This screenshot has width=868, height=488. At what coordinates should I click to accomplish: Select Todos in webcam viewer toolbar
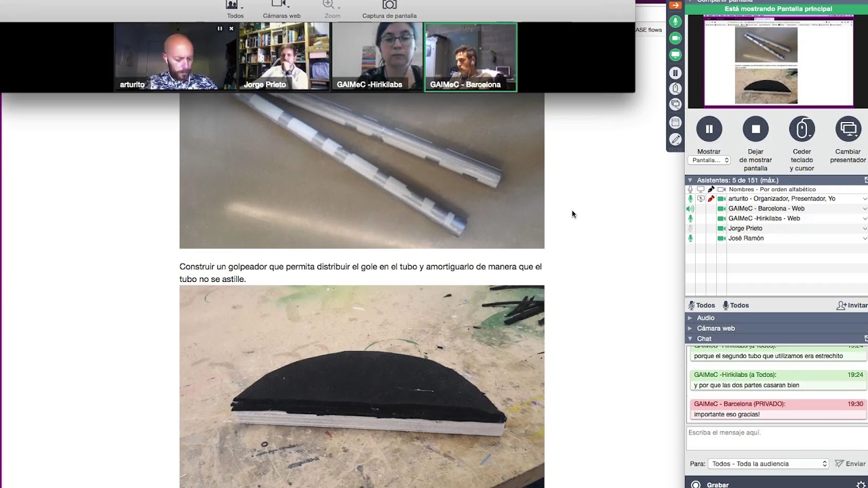tap(235, 9)
